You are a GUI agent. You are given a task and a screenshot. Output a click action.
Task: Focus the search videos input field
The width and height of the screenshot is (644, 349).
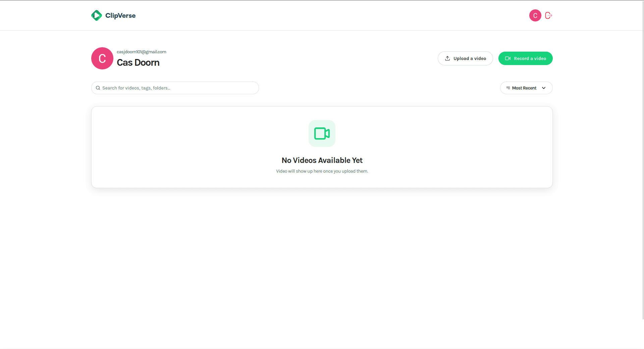[x=178, y=88]
